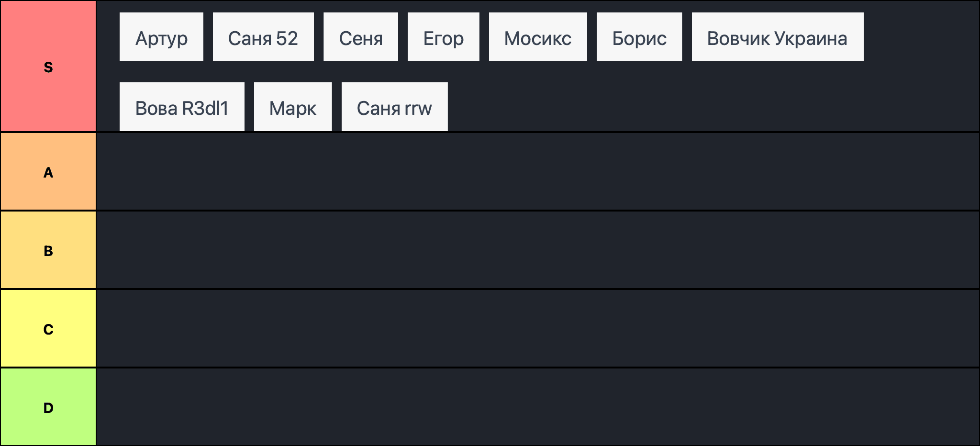This screenshot has height=446, width=980.
Task: Click the yellow C tier label
Action: tap(48, 329)
